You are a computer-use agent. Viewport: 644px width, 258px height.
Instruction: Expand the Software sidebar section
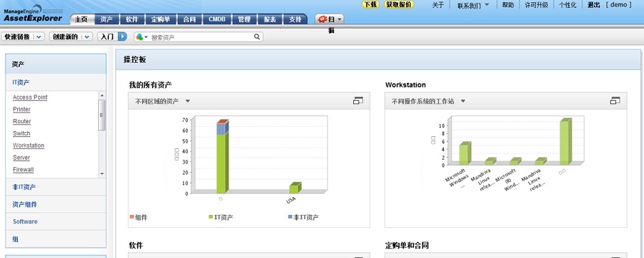56,221
